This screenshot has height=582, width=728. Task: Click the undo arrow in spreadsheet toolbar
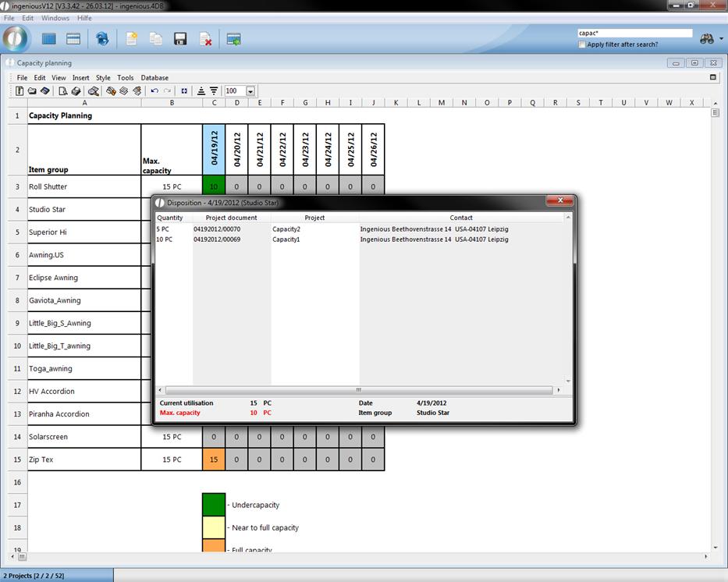pyautogui.click(x=154, y=91)
